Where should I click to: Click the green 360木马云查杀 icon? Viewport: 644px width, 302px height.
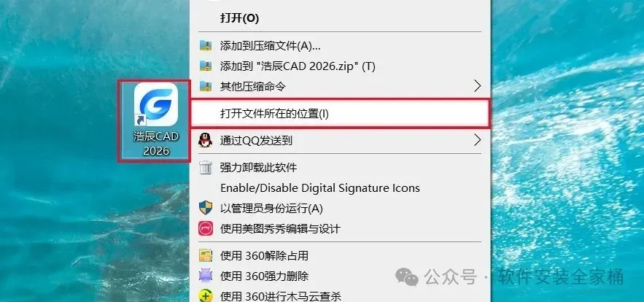click(x=206, y=295)
